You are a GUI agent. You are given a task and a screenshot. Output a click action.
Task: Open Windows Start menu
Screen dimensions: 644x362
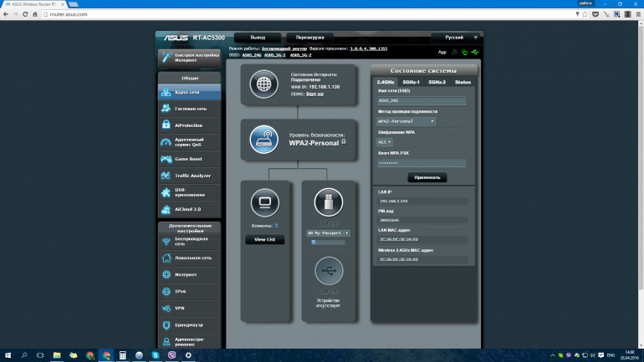[8, 355]
